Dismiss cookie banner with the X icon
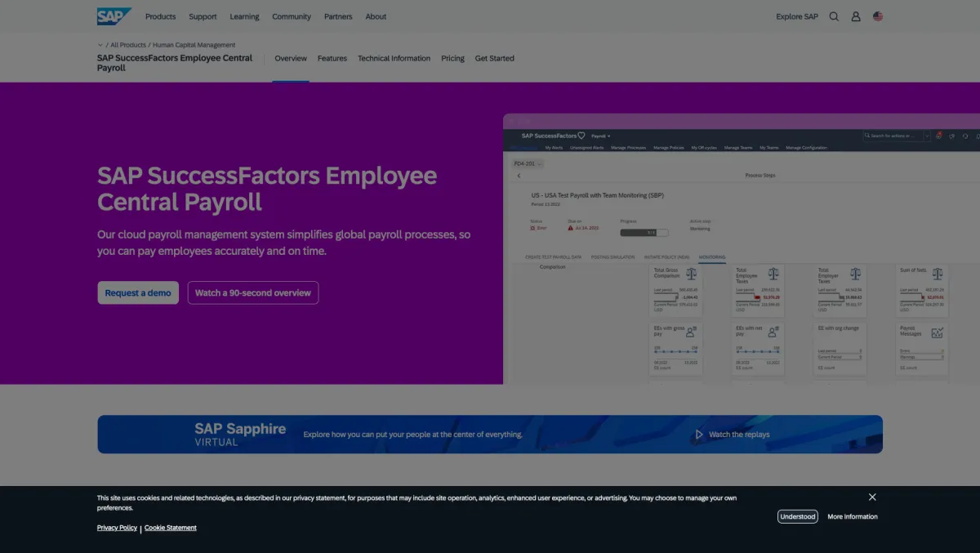This screenshot has height=553, width=980. click(x=872, y=497)
